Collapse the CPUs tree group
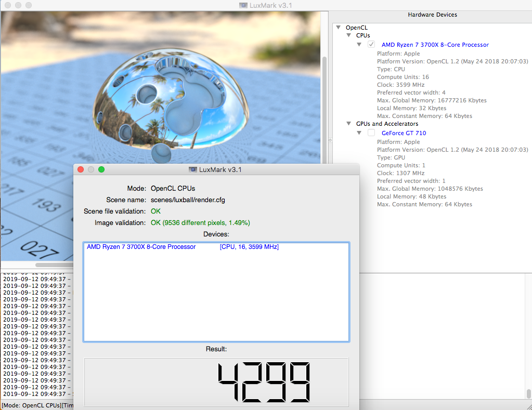Viewport: 532px width, 410px height. tap(349, 35)
